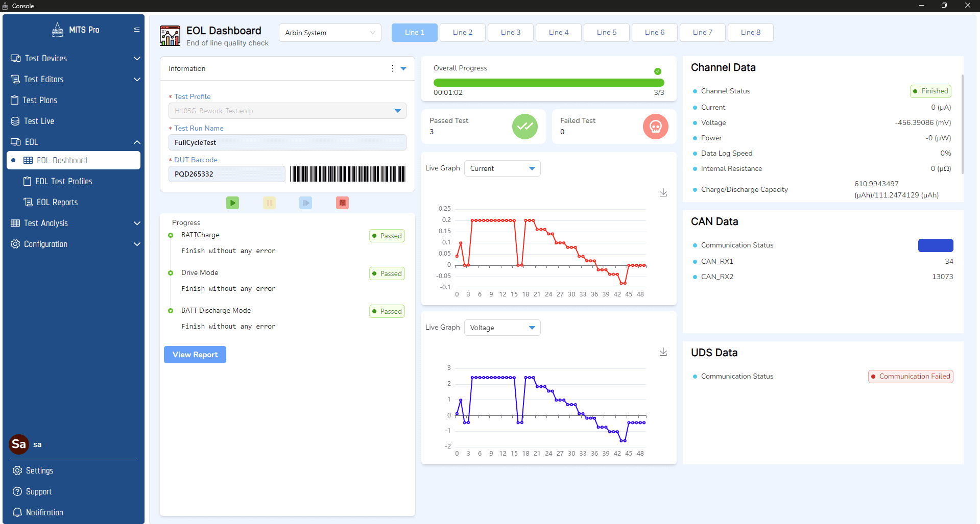Click the Finished channel status badge
This screenshot has height=524, width=980.
point(930,91)
